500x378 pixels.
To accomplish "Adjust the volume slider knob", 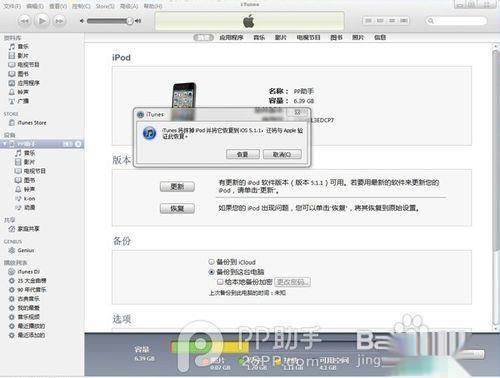I will point(129,21).
